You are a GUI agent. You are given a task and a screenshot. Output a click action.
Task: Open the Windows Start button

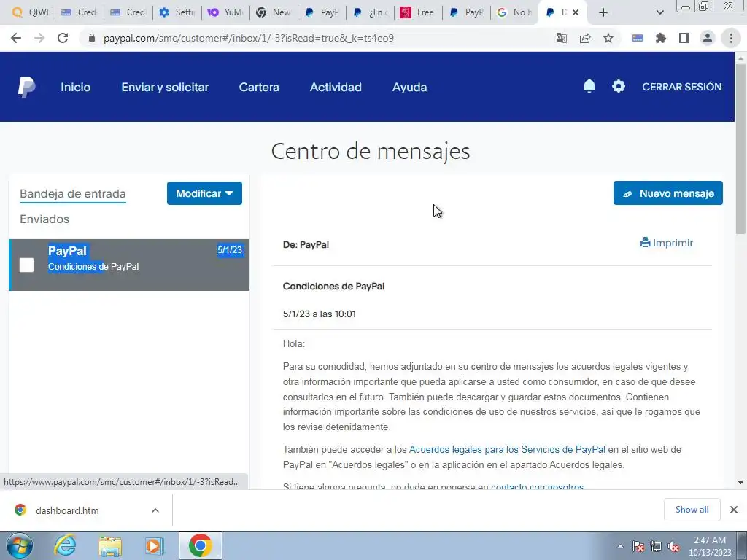[20, 545]
